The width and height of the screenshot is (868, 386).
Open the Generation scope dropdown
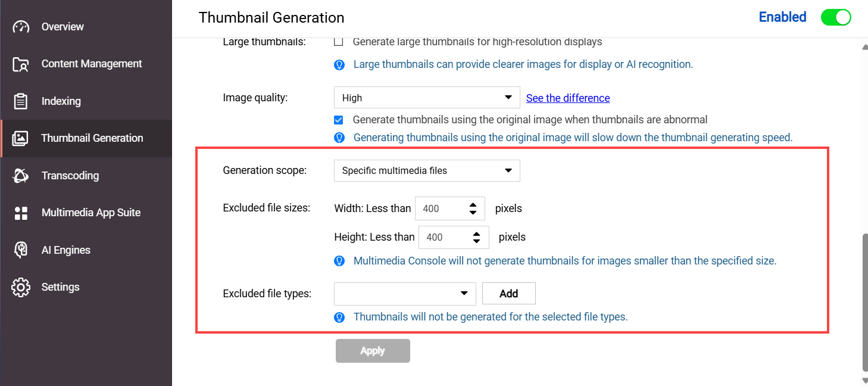click(426, 170)
